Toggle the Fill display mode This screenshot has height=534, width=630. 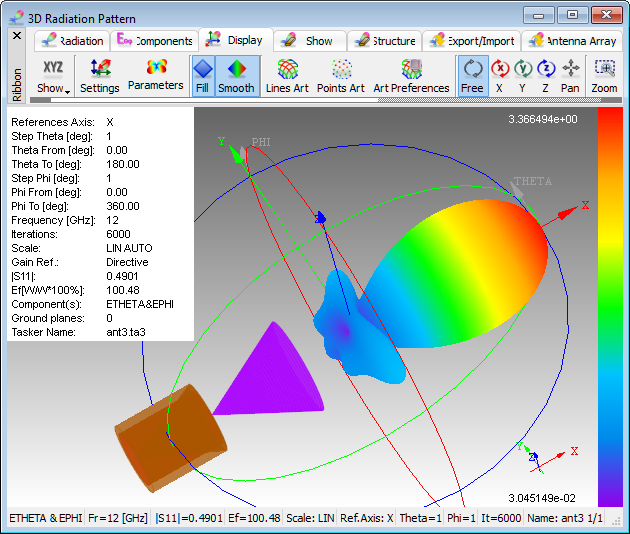(x=203, y=76)
